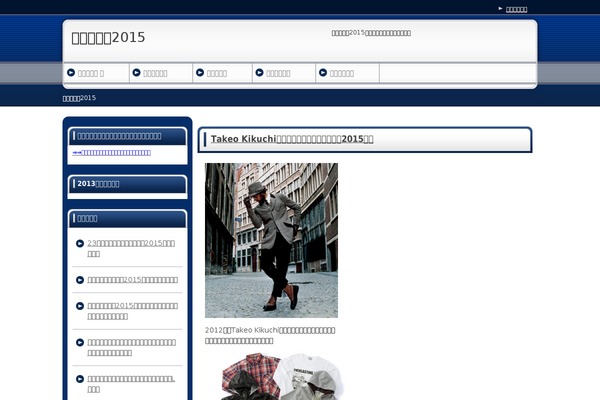Open the fourth navigation menu item
The image size is (600, 400).
click(278, 73)
